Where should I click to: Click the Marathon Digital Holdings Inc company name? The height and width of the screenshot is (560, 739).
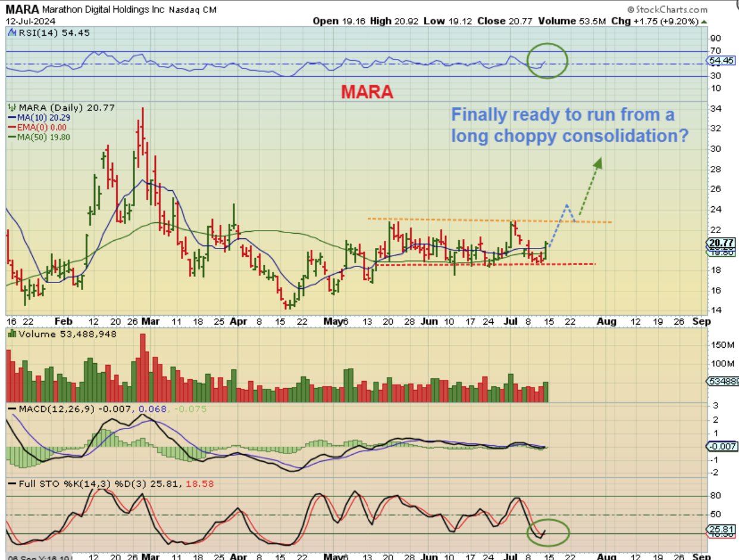102,10
